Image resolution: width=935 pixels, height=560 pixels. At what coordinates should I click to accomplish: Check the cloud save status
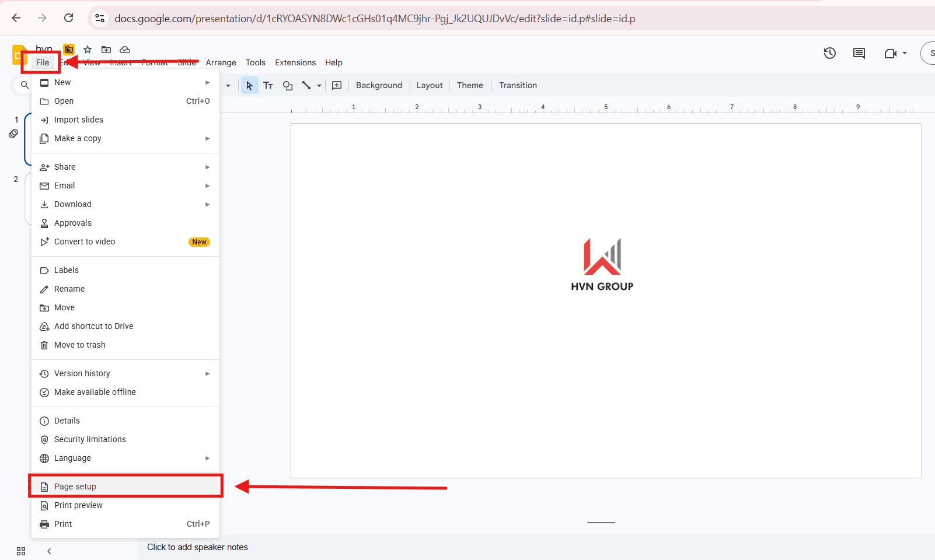(x=125, y=50)
